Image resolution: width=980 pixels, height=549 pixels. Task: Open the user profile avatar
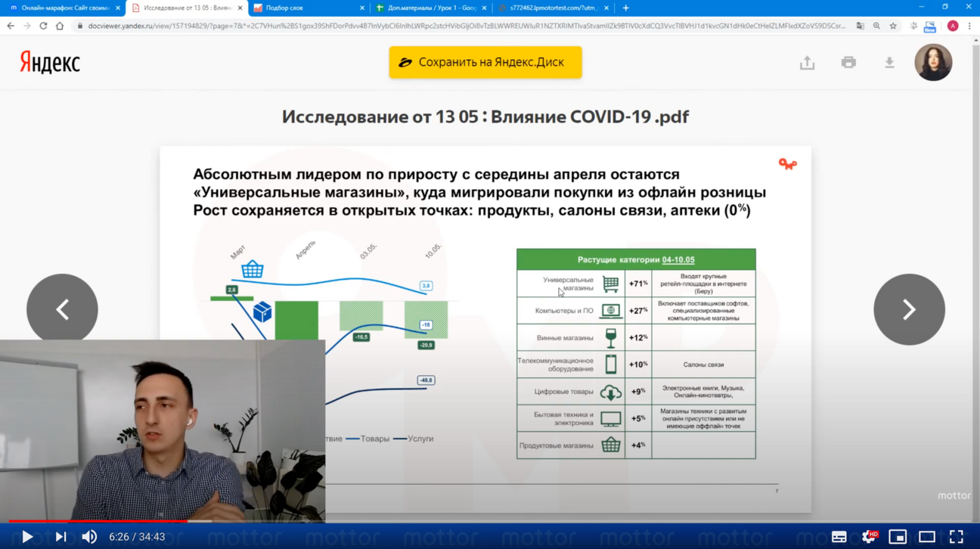(933, 62)
